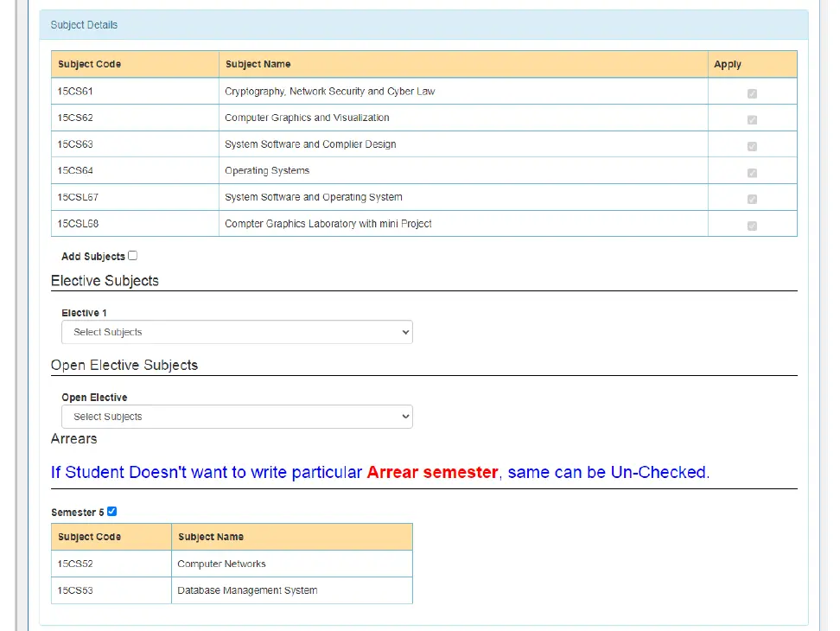Click the red Arrear semester text

coord(432,472)
